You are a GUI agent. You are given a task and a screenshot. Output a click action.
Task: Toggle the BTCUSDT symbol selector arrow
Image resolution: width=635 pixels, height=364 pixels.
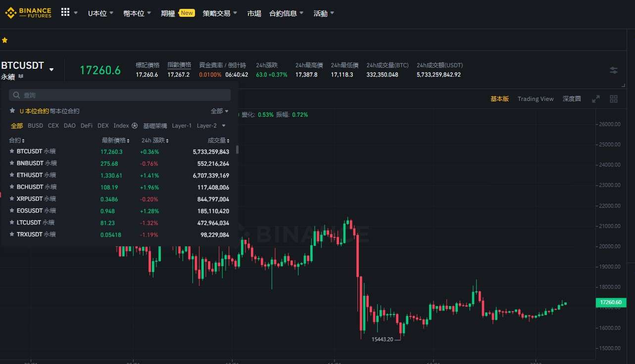[51, 70]
